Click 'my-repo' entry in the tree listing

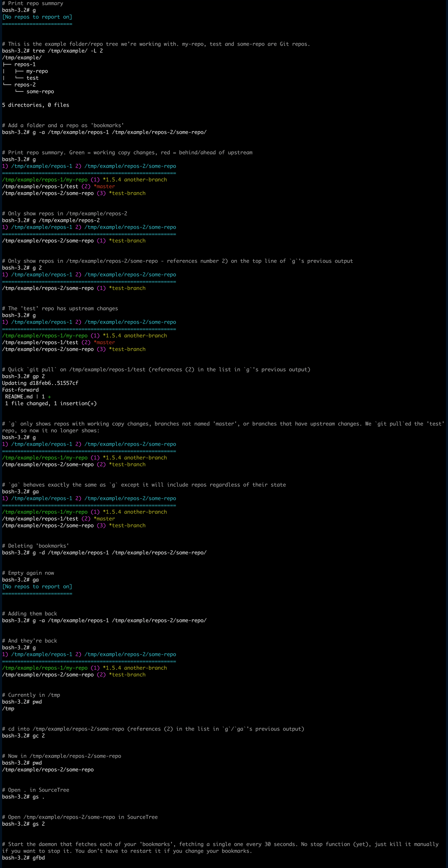[x=37, y=71]
